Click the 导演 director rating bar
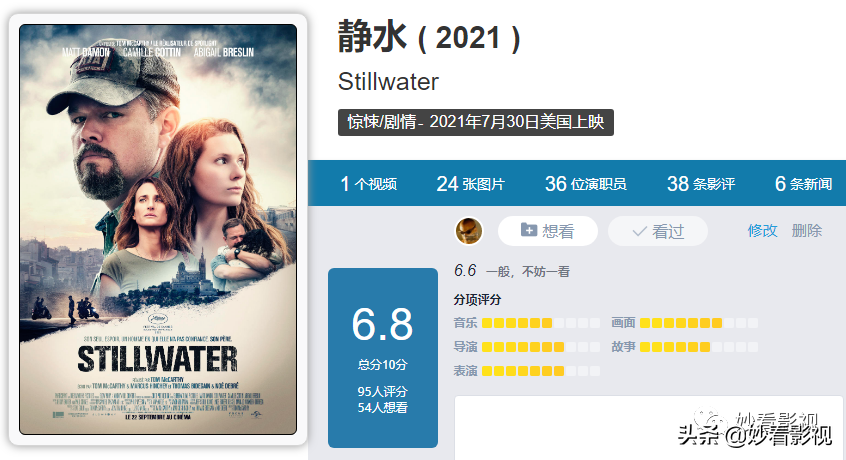Image resolution: width=846 pixels, height=460 pixels. 541,347
